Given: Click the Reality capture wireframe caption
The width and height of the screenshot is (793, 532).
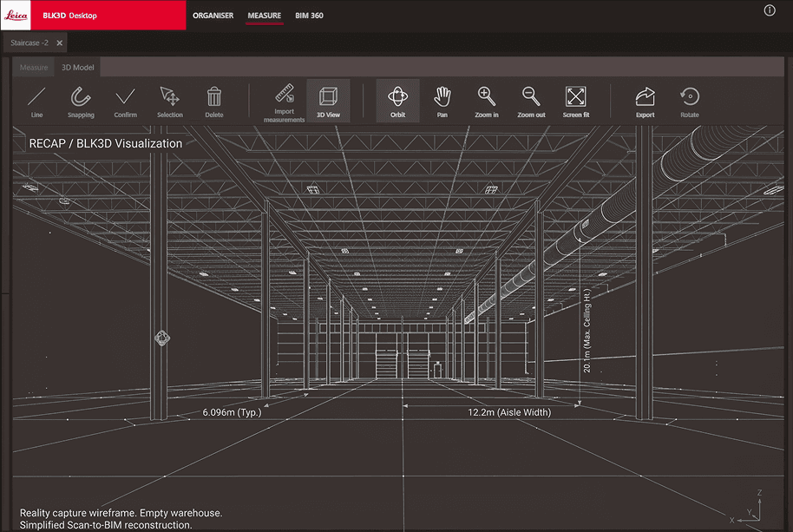Looking at the screenshot, I should point(121,519).
